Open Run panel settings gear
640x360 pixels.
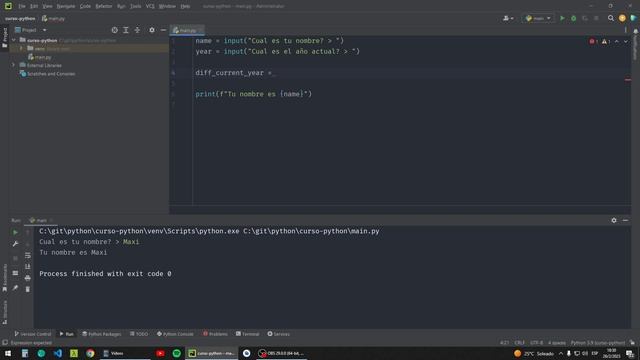[x=614, y=220]
